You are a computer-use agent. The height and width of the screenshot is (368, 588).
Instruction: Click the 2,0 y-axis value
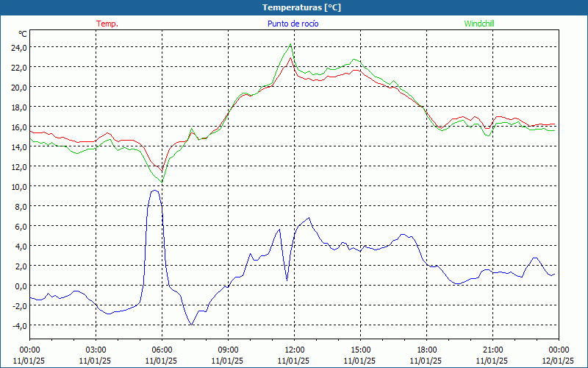click(x=21, y=266)
